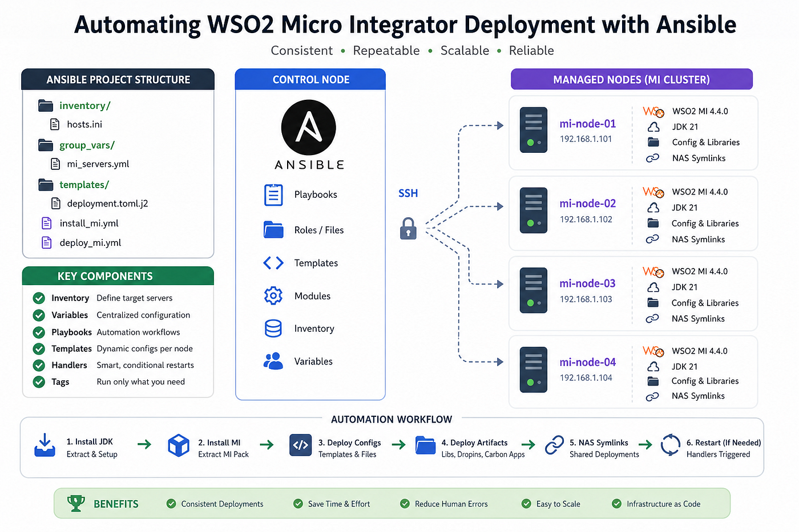Viewport: 799px width, 532px height.
Task: Click the SSH label
Action: click(x=408, y=193)
